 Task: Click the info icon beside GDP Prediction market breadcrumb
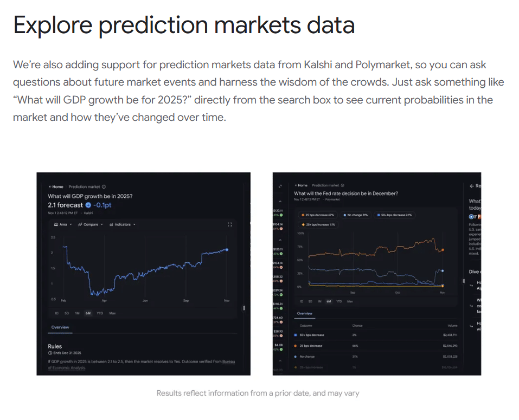pos(104,187)
